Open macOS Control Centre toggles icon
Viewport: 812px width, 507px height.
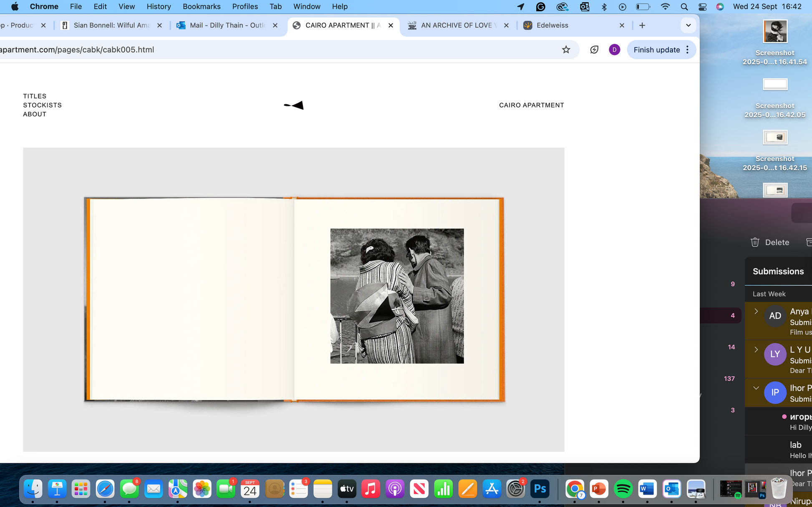(x=702, y=7)
